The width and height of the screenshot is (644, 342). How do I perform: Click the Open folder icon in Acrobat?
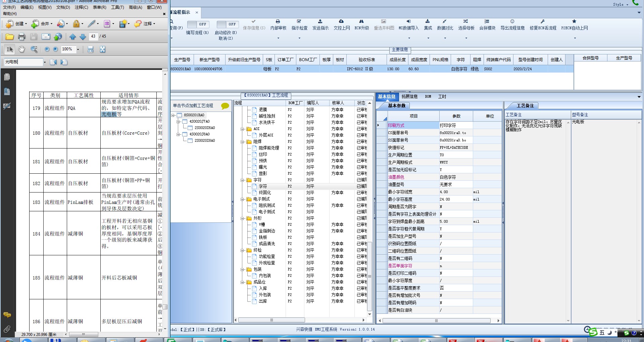click(9, 37)
